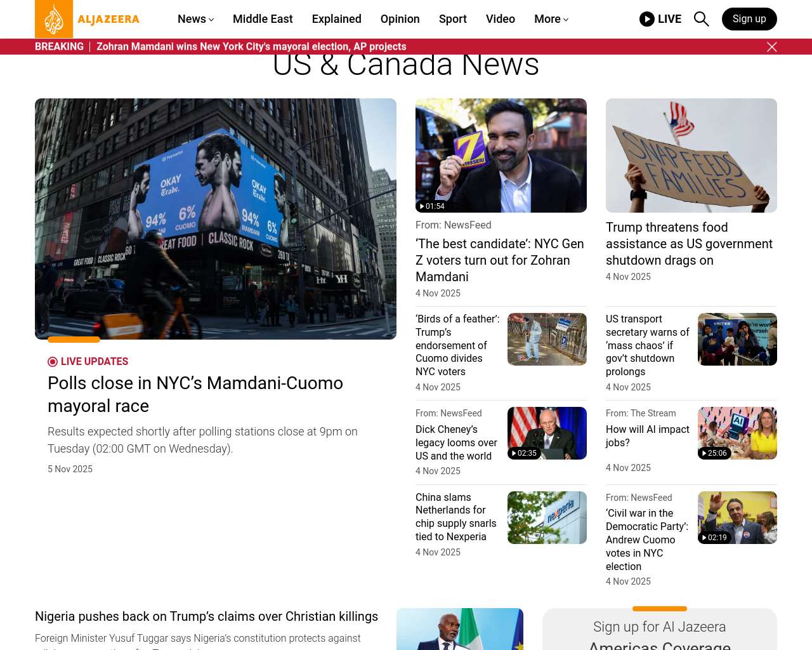Open the breaking Zohran Mamdani headline
Screen dimensions: 812x650
tap(251, 46)
